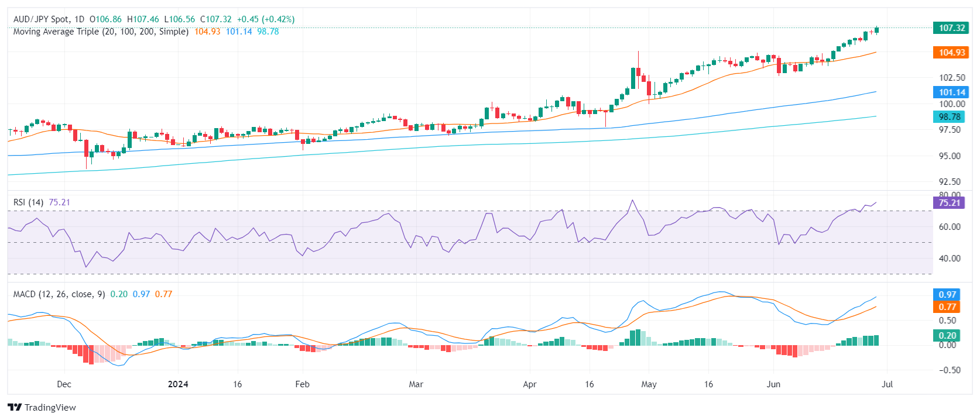Click the TradingView logo icon
The height and width of the screenshot is (420, 980).
[x=15, y=408]
